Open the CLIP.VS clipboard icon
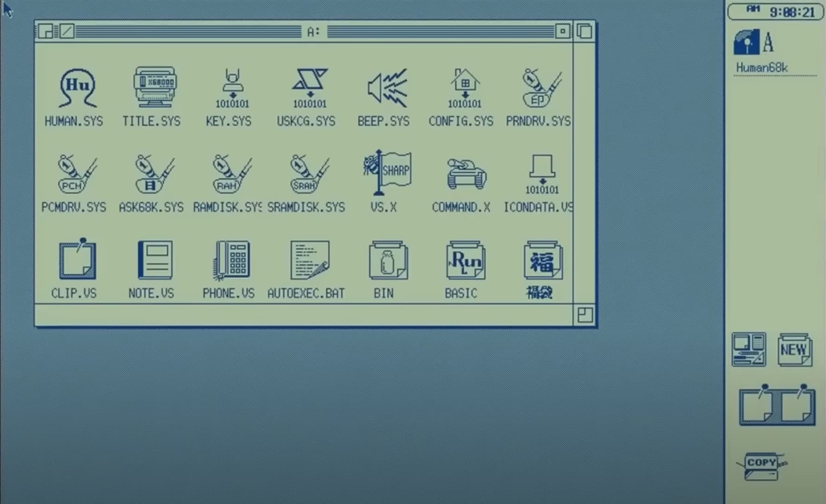Image resolution: width=826 pixels, height=504 pixels. [77, 259]
